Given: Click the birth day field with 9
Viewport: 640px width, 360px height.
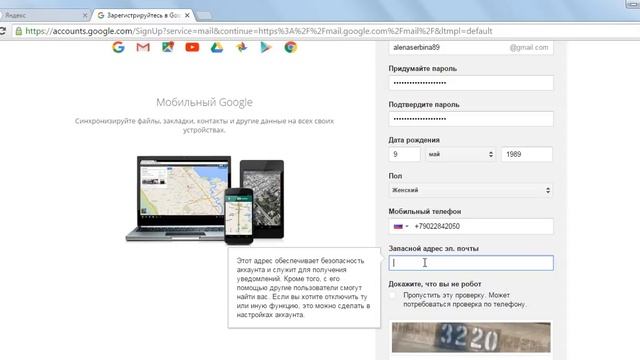Looking at the screenshot, I should coord(404,154).
